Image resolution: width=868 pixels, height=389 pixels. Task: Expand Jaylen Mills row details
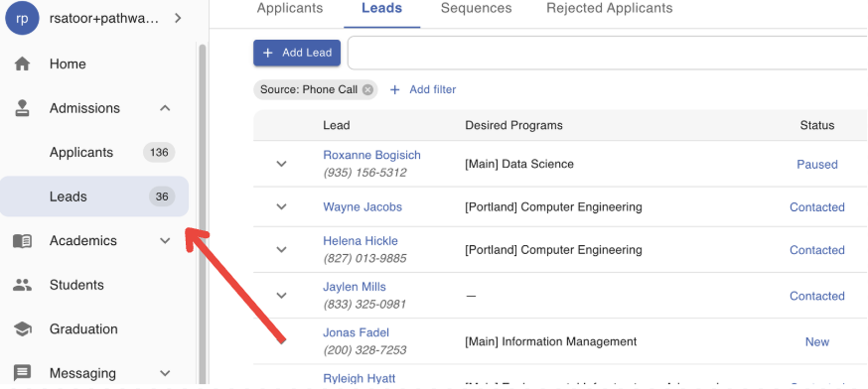point(282,296)
